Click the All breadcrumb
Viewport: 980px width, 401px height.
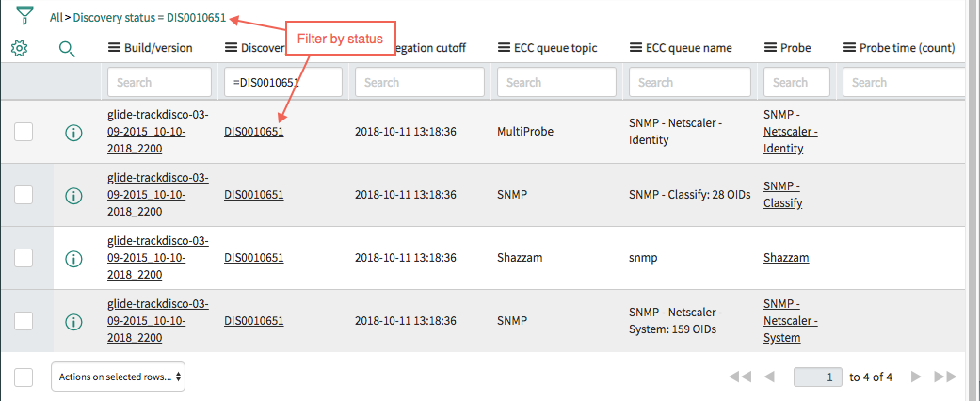click(56, 18)
